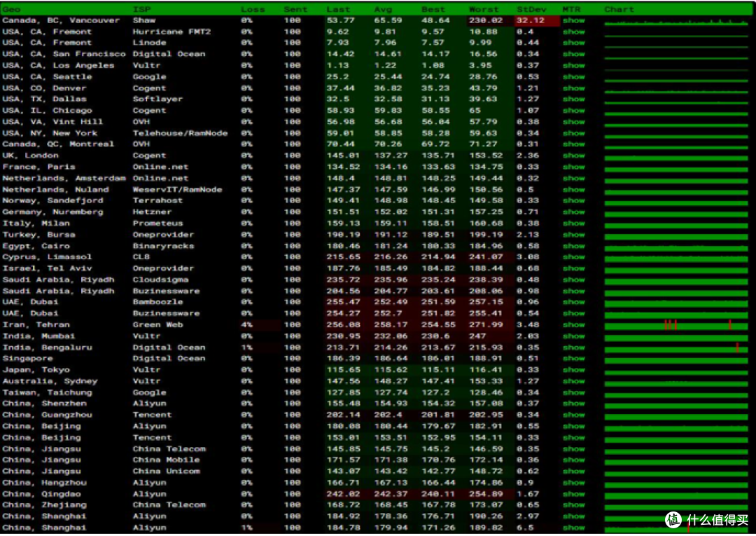Viewport: 756px width, 536px height.
Task: Click show in the Linode Fremont row
Action: point(574,43)
